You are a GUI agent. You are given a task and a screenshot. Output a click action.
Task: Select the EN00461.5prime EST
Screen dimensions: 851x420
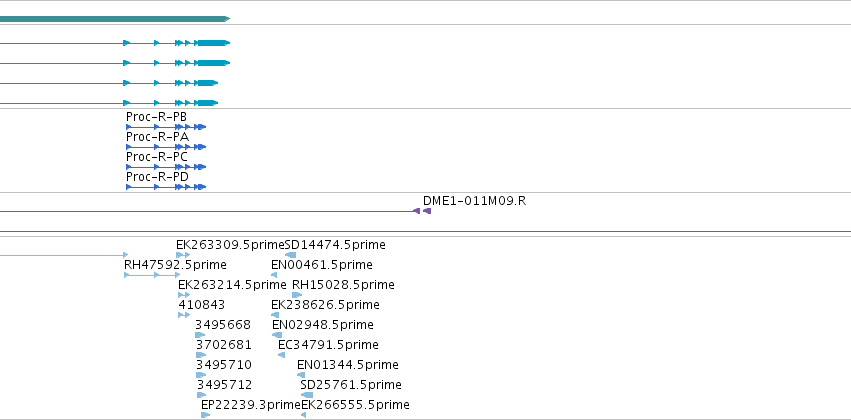click(322, 265)
